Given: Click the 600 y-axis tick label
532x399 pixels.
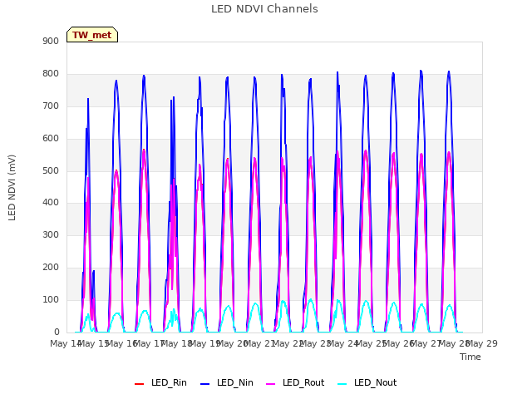Looking at the screenshot, I should point(51,139).
